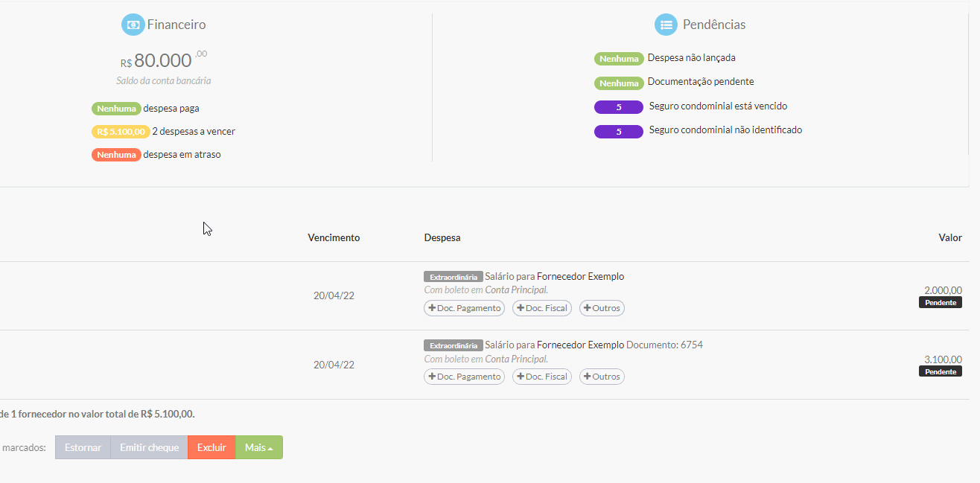Click the Emitir cheque button
This screenshot has width=980, height=483.
point(149,447)
